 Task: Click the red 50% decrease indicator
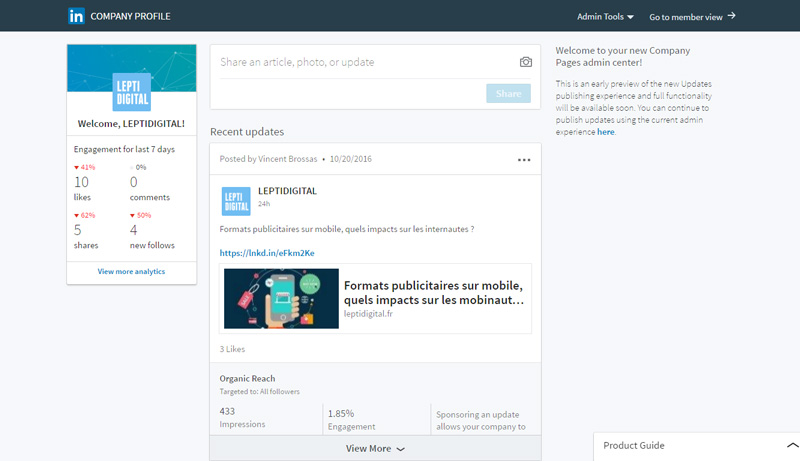(140, 215)
